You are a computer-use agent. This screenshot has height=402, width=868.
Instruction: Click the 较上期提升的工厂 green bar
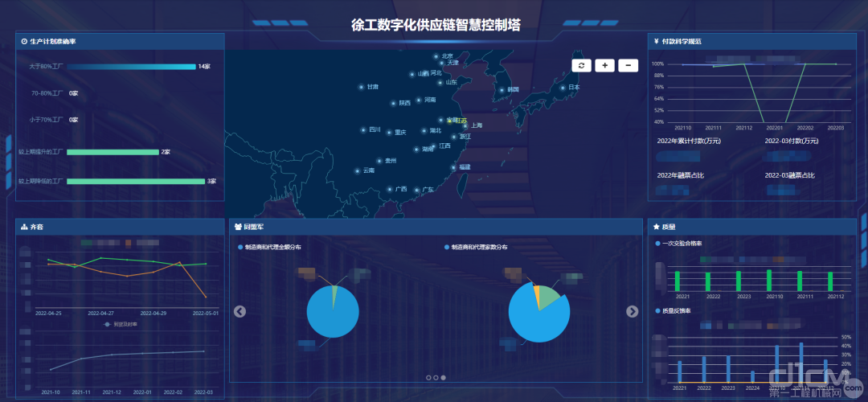click(x=113, y=152)
